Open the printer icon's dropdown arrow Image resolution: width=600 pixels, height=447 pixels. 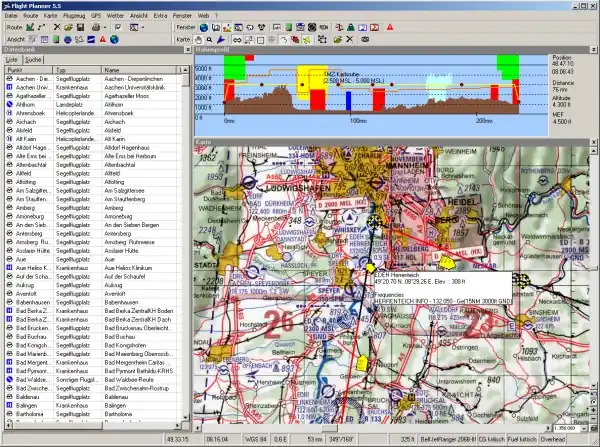[x=105, y=27]
